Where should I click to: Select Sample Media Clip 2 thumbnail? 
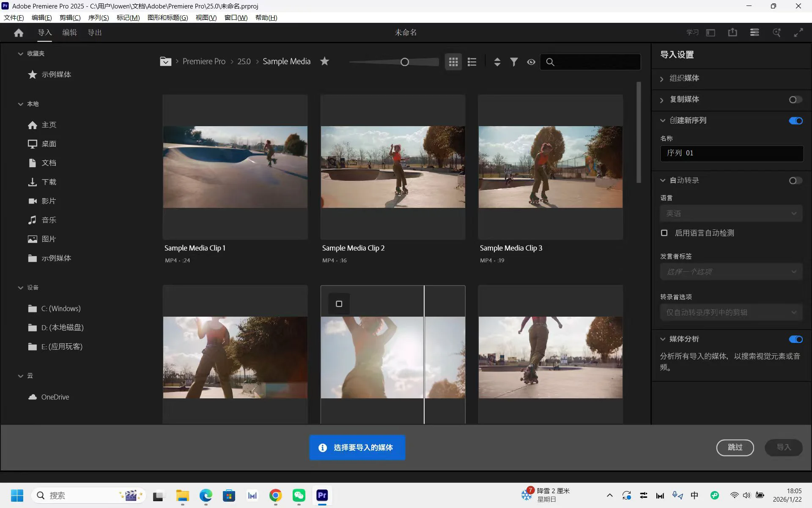[x=393, y=167]
